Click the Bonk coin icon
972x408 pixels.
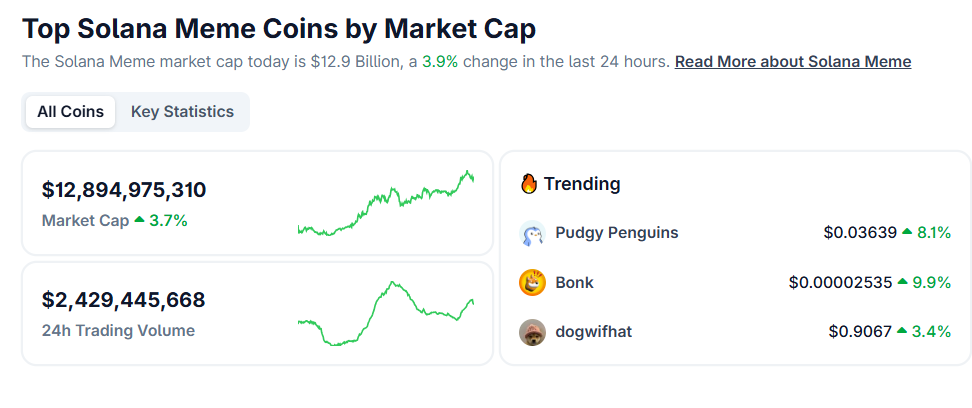pos(532,283)
